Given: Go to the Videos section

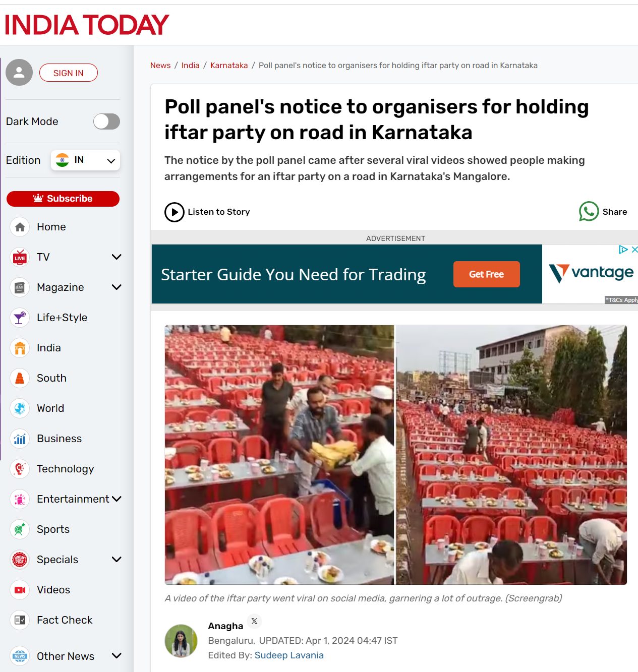Looking at the screenshot, I should pyautogui.click(x=53, y=590).
